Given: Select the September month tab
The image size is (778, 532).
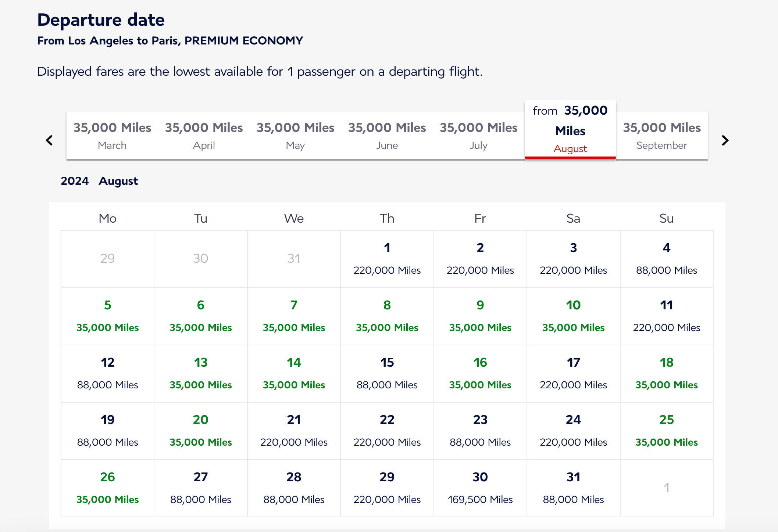Looking at the screenshot, I should (661, 136).
